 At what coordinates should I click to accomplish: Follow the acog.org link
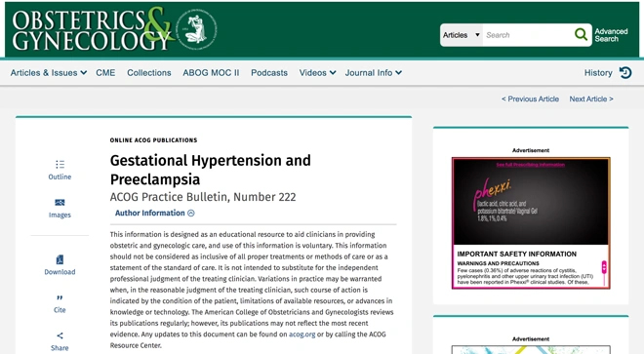pyautogui.click(x=302, y=334)
